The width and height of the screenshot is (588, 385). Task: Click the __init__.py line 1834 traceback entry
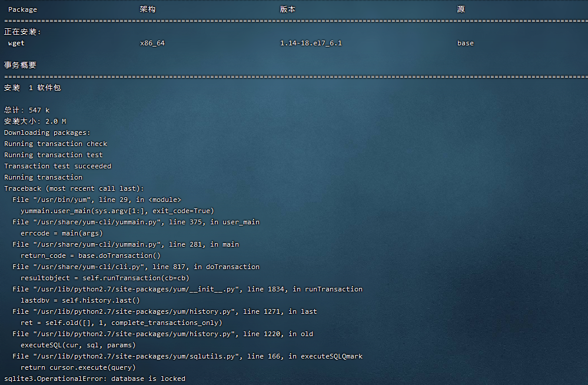188,289
